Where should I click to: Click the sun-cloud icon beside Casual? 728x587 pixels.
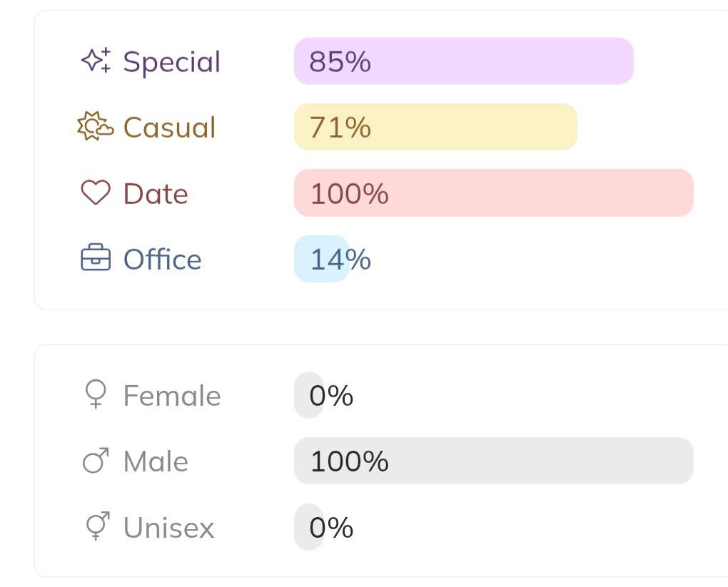point(96,127)
